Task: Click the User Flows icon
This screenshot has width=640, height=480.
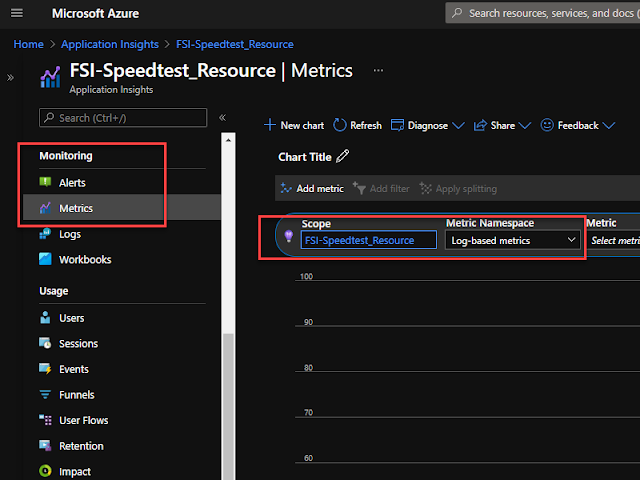Action: pyautogui.click(x=45, y=420)
